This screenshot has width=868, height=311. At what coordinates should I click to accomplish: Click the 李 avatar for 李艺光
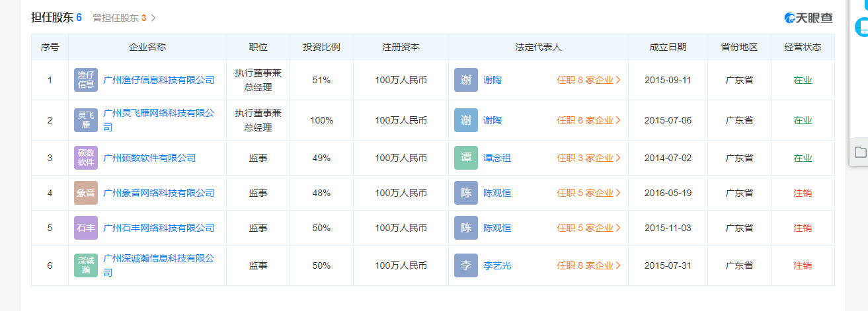coord(466,265)
